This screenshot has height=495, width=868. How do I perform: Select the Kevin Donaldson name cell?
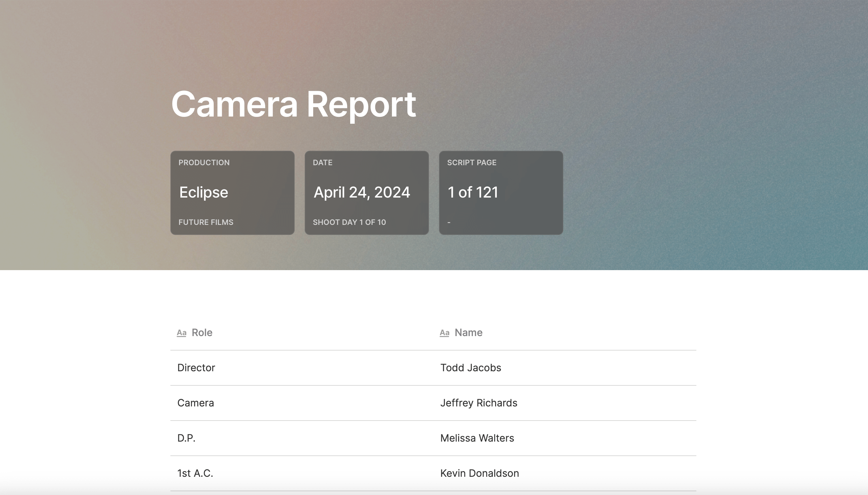click(565, 473)
